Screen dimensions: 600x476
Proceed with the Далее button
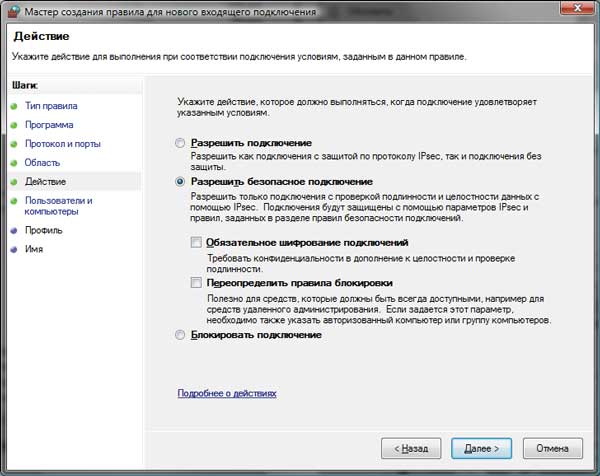tap(481, 447)
